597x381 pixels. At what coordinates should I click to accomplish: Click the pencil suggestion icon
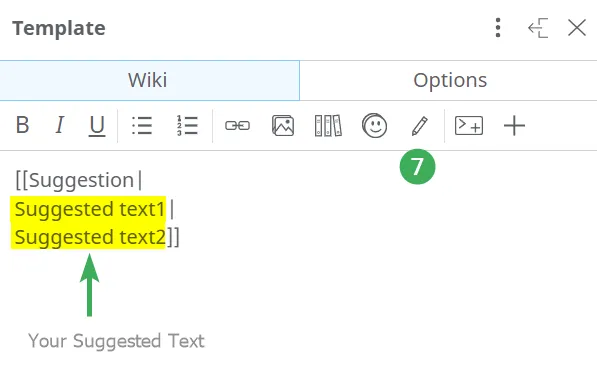tap(420, 126)
